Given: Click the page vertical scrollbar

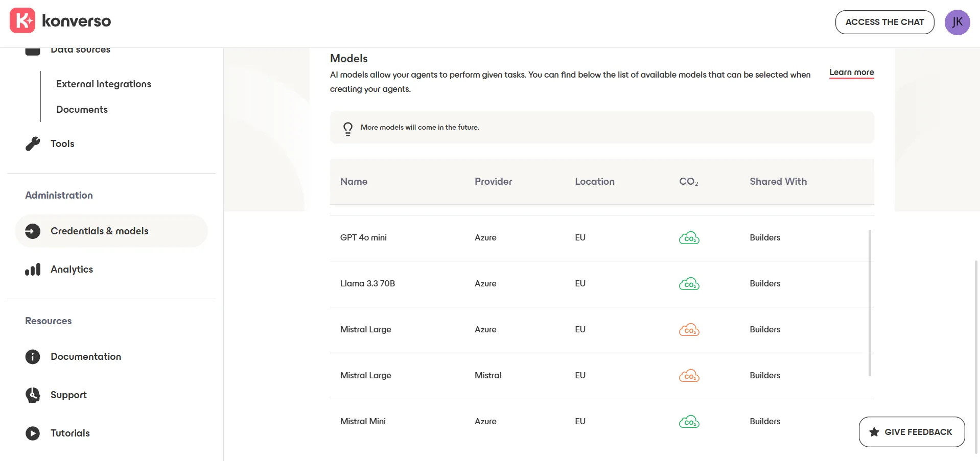Looking at the screenshot, I should pyautogui.click(x=976, y=356).
